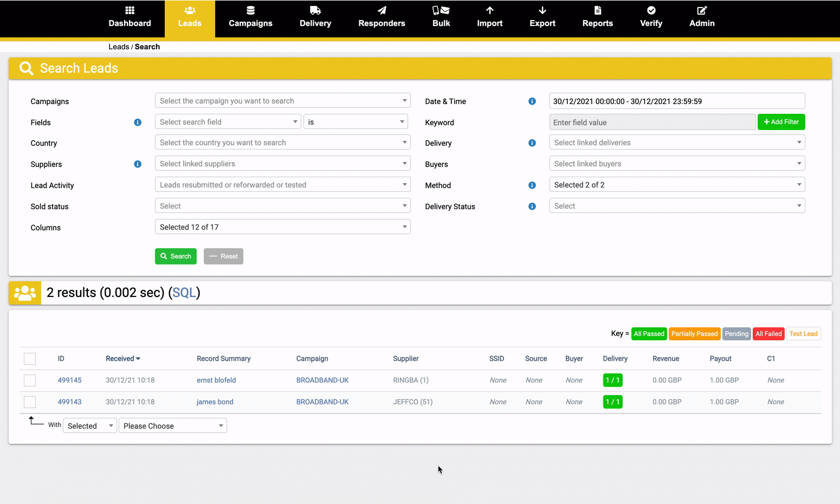Click the Export down-arrow icon

542,10
